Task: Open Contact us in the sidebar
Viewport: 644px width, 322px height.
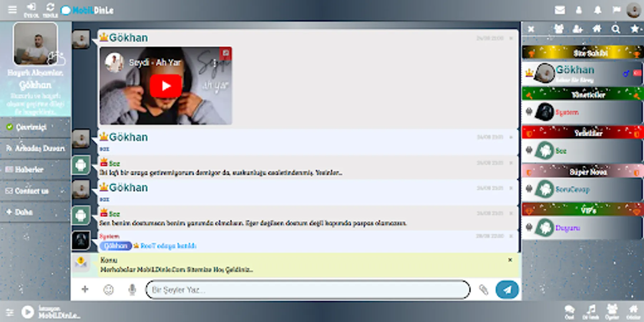Action: pyautogui.click(x=35, y=191)
